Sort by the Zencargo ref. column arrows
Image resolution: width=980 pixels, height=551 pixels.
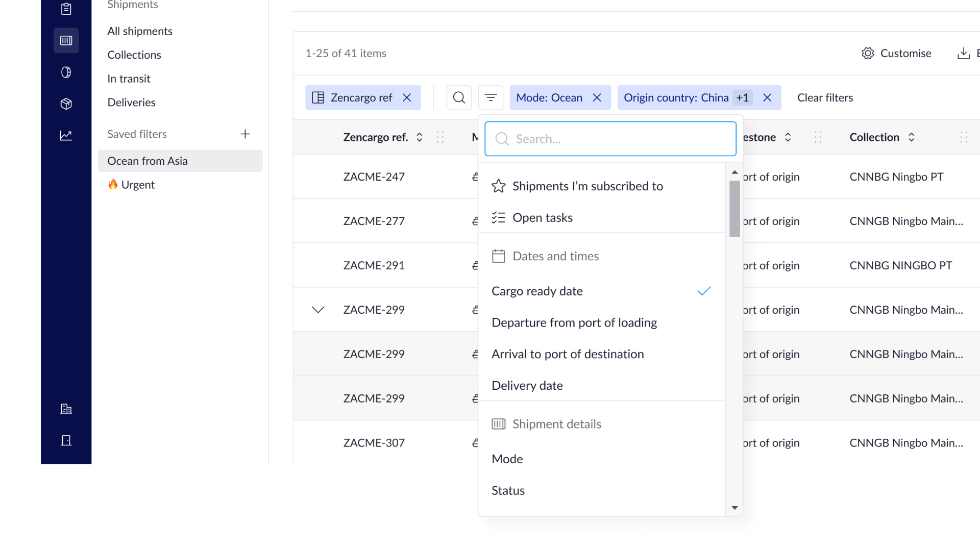point(420,137)
